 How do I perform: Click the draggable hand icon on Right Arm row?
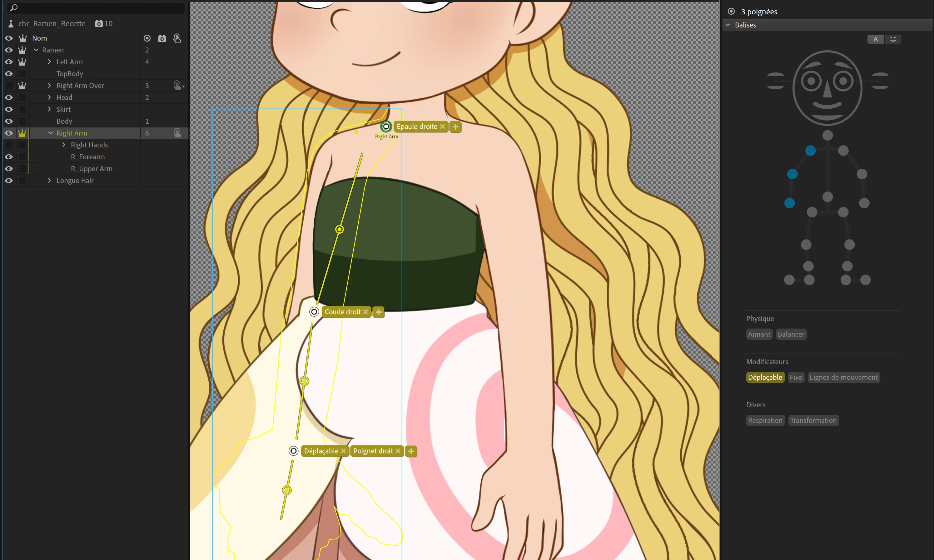coord(177,133)
